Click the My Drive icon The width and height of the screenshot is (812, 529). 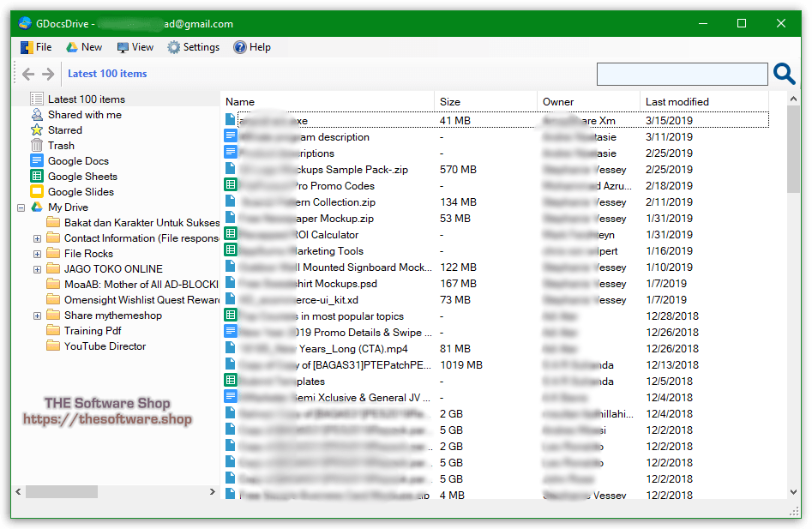(37, 207)
